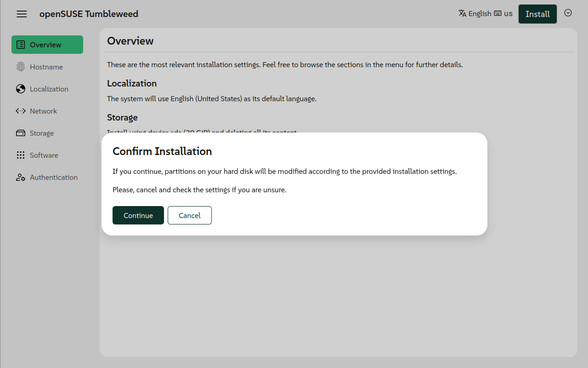Open the Authentication section
This screenshot has height=368, width=588.
click(47, 177)
